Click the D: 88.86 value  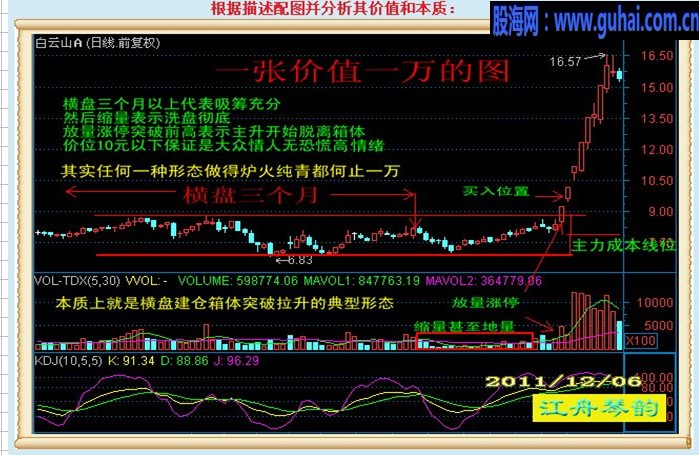click(184, 361)
